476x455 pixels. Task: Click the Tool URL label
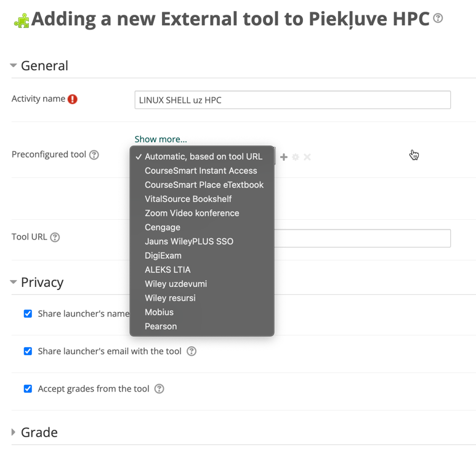pos(29,237)
